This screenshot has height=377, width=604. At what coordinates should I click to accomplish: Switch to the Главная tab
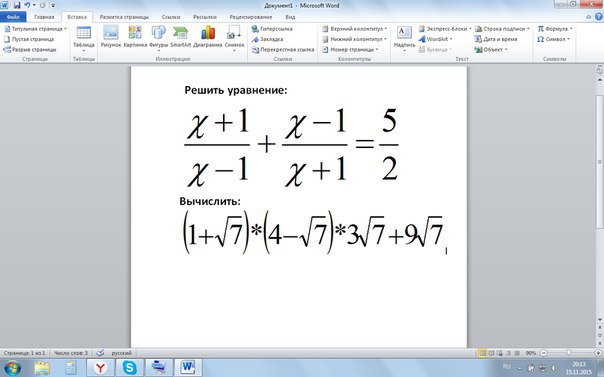coord(44,17)
